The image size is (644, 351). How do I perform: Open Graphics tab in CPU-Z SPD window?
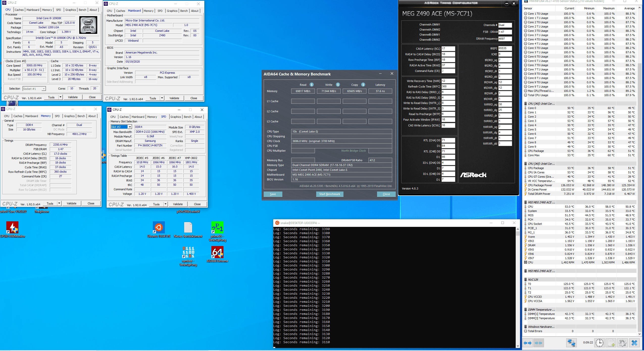pyautogui.click(x=176, y=117)
